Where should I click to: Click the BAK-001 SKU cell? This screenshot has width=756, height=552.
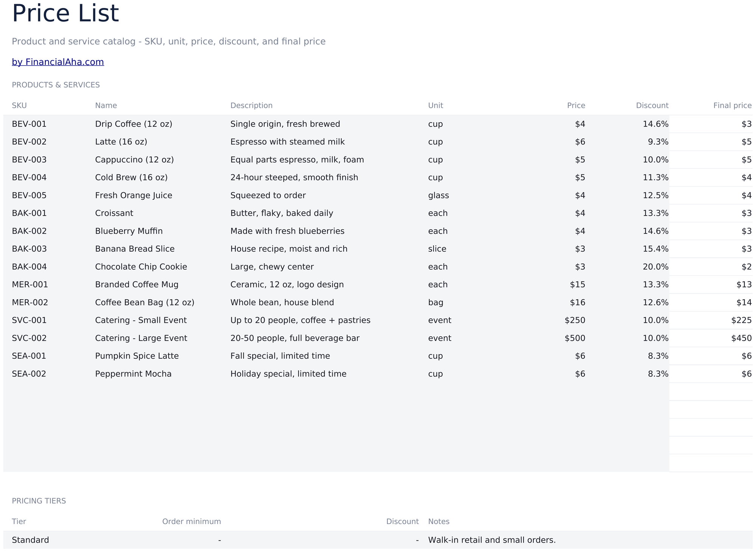[x=29, y=213]
